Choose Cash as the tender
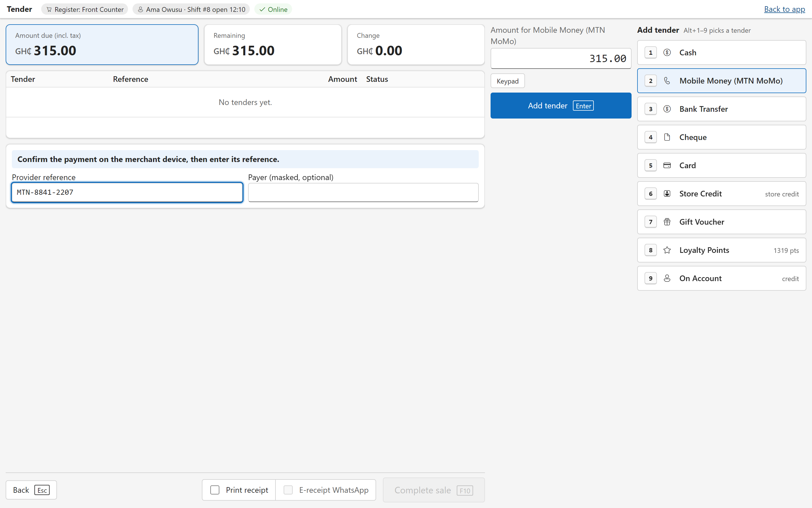The height and width of the screenshot is (508, 812). (721, 52)
